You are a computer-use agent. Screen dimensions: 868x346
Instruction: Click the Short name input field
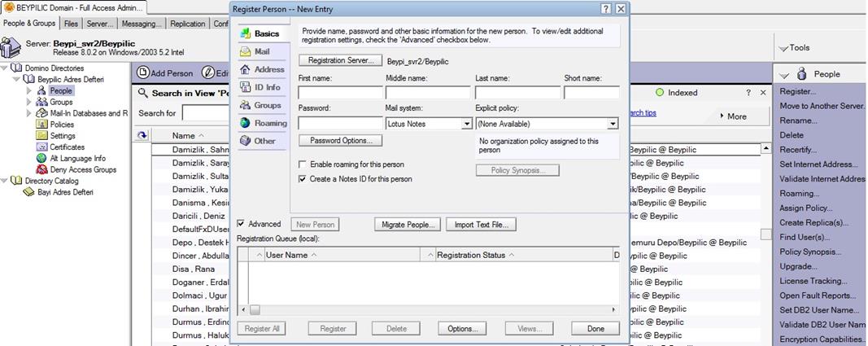click(591, 93)
